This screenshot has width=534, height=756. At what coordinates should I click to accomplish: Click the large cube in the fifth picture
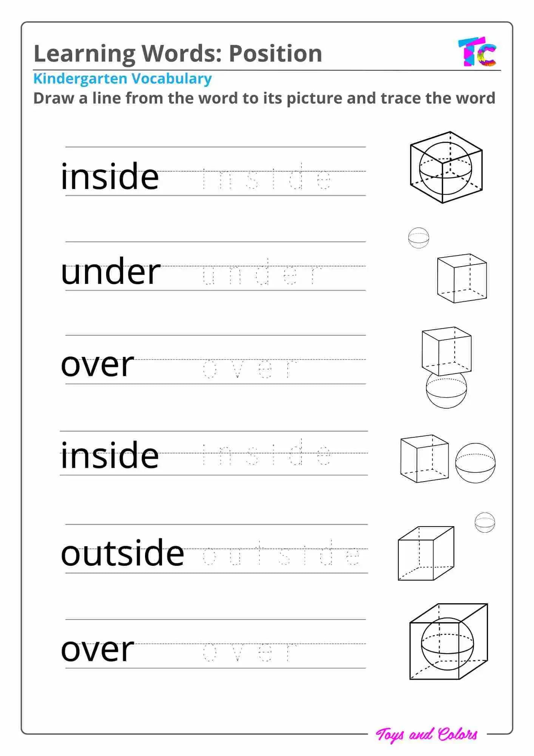click(x=426, y=553)
